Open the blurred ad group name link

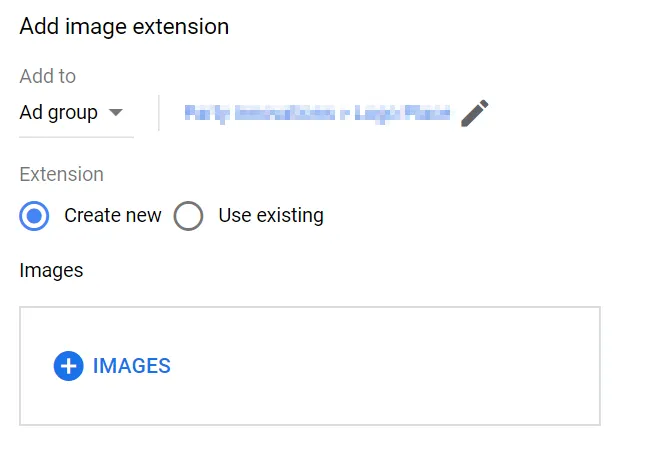pos(317,113)
